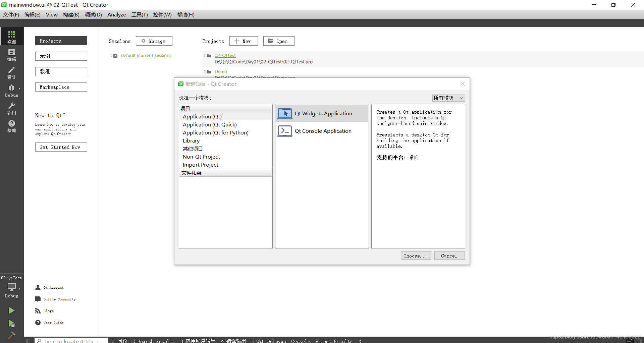Click the Start Debugging run icon
This screenshot has width=644, height=343.
tap(11, 324)
